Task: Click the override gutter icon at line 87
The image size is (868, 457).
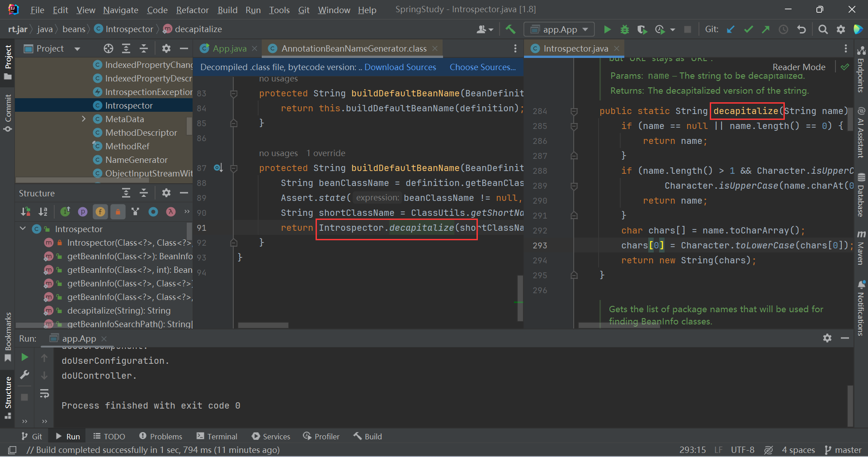Action: tap(218, 168)
